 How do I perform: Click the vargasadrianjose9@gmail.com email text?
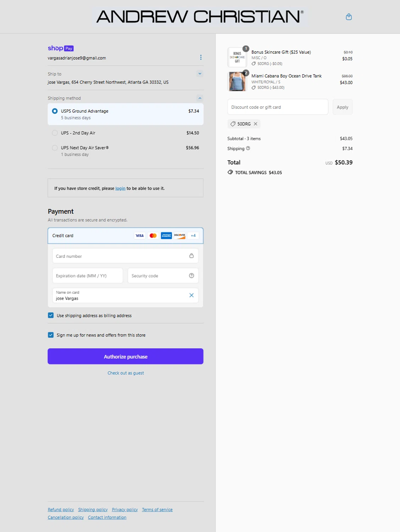click(77, 58)
